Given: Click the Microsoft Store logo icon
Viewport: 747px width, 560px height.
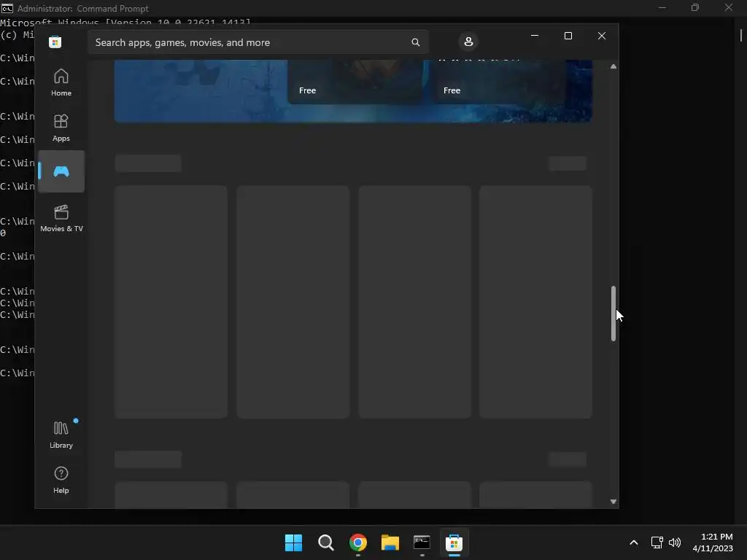Looking at the screenshot, I should (x=55, y=42).
